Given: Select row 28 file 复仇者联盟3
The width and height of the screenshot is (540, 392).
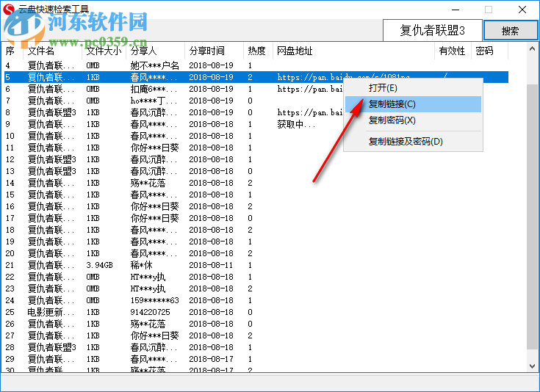Looking at the screenshot, I should [256, 347].
